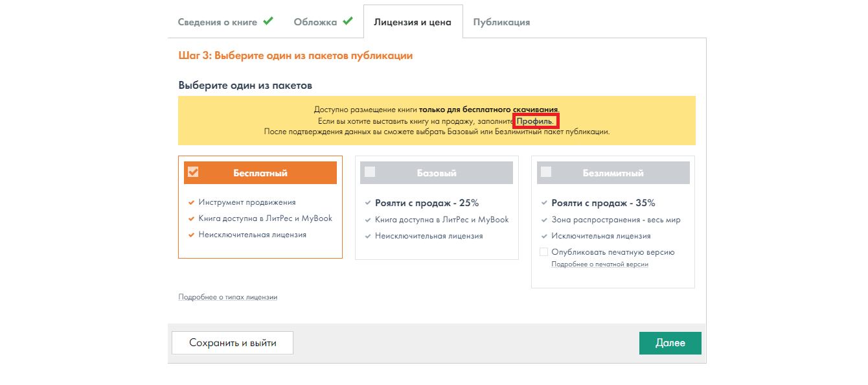Follow the Подробнее о типах лицензии link
This screenshot has height=385, width=868.
tap(227, 297)
